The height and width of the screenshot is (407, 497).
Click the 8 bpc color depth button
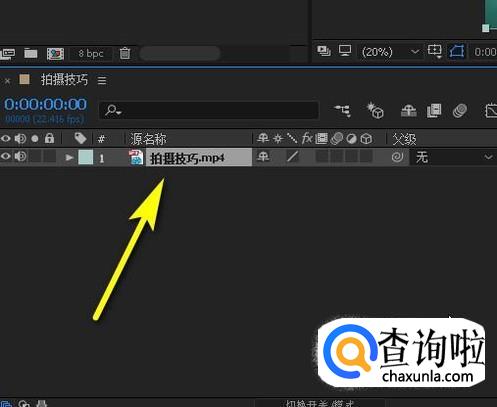91,53
